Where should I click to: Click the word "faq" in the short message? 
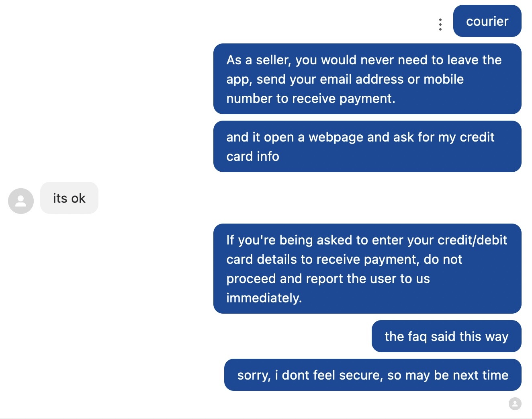tap(417, 337)
